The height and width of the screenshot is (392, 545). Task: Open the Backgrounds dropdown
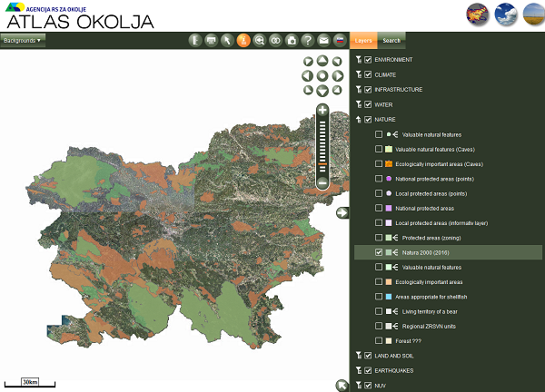(x=23, y=40)
